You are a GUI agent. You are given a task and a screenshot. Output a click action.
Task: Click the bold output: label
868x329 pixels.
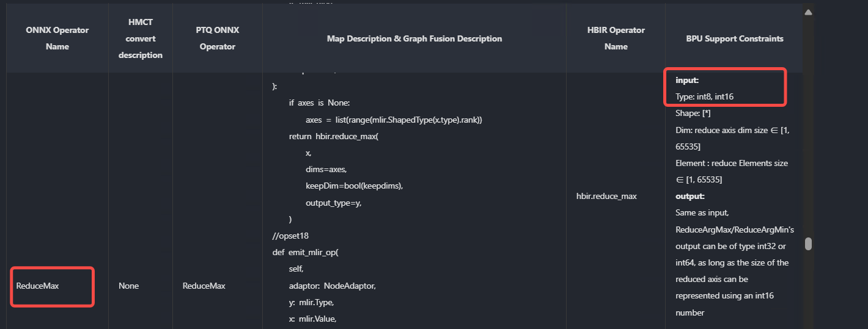tap(690, 196)
